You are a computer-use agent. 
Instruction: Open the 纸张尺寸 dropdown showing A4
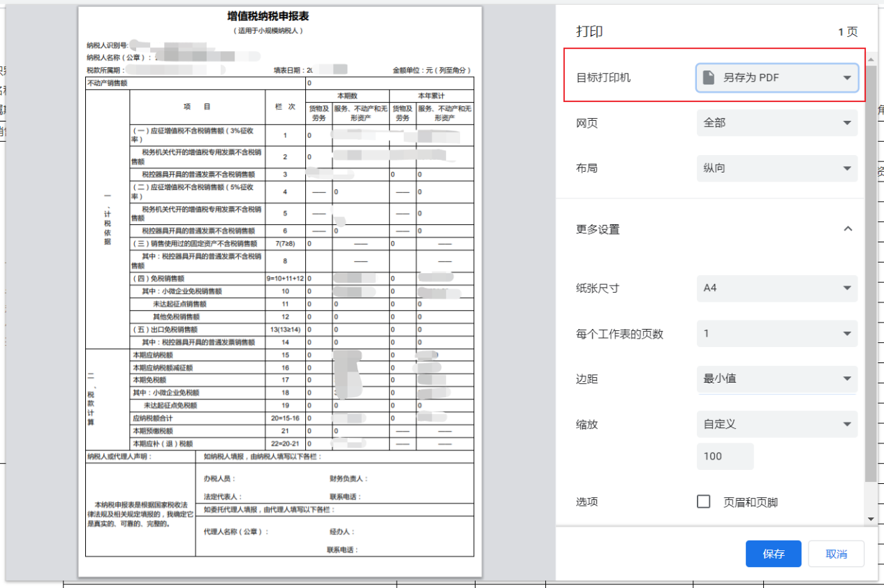point(776,288)
